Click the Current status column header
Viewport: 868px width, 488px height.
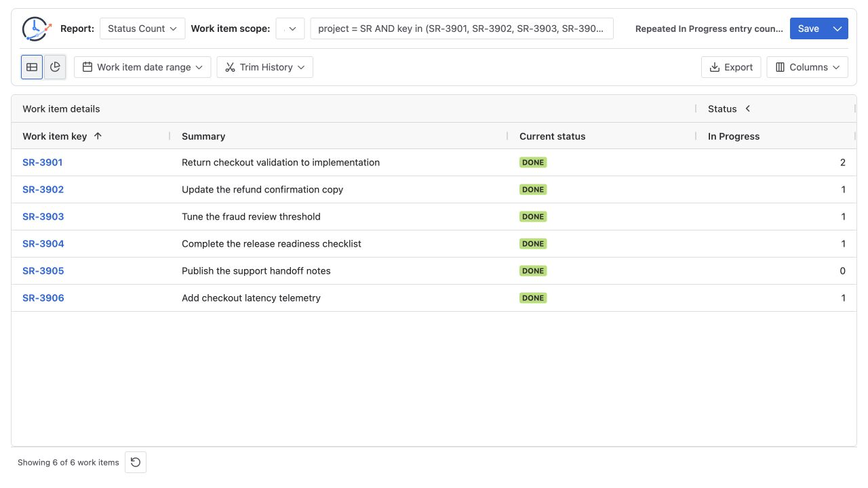[x=552, y=136]
